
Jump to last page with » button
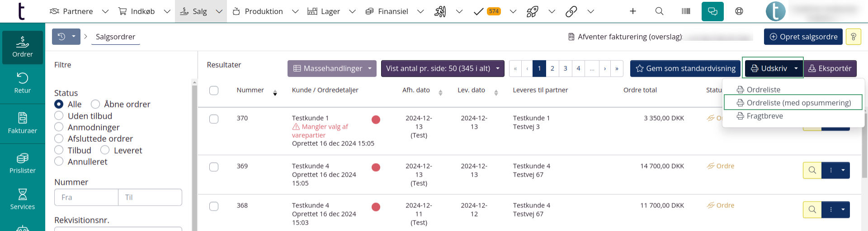[x=617, y=68]
